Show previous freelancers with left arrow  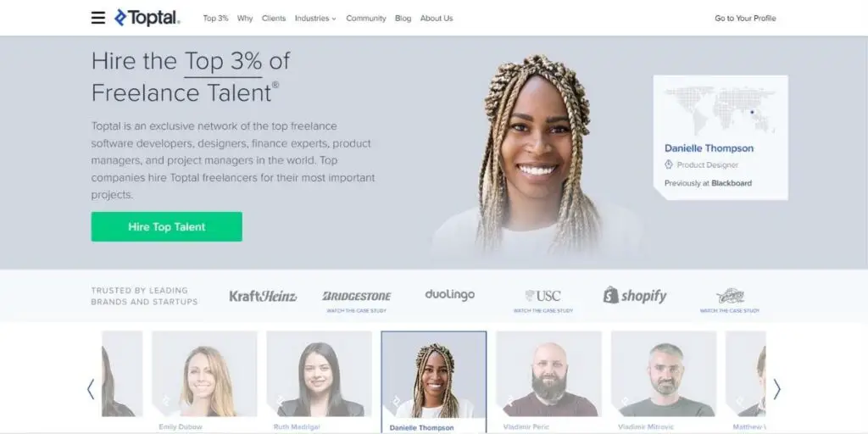point(91,389)
